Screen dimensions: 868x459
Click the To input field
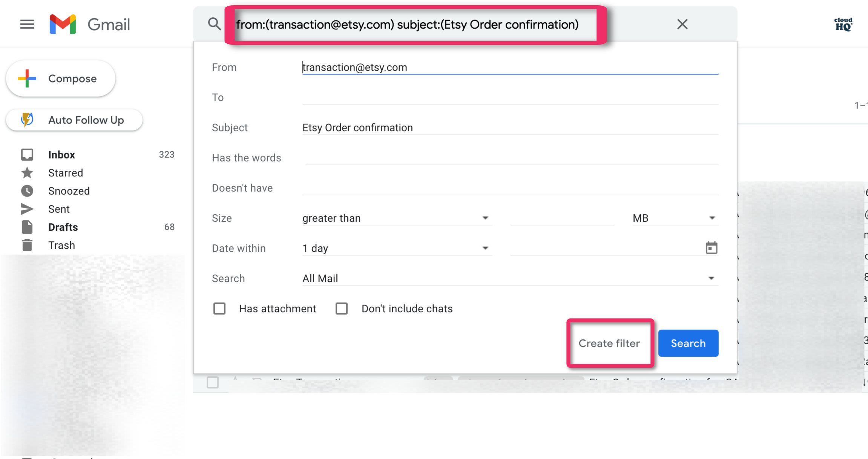(510, 97)
